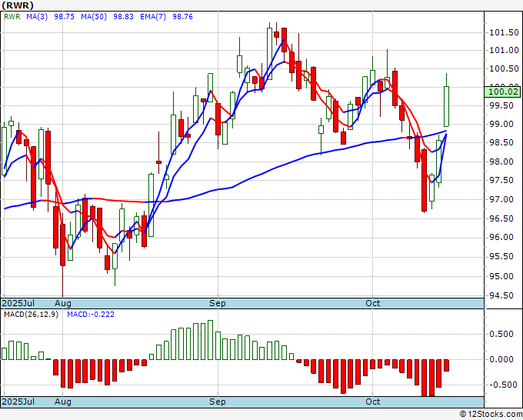Click the 101.50 price axis label

pos(504,32)
